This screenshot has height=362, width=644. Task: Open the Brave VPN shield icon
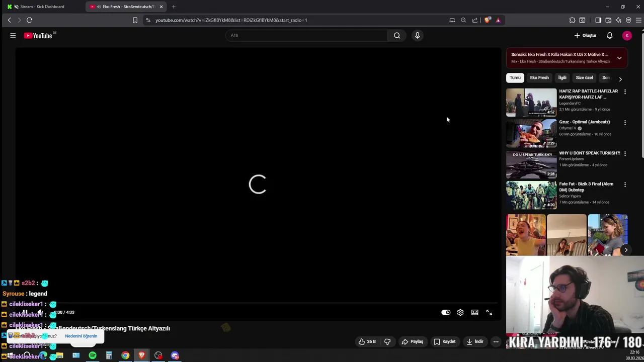(628, 20)
